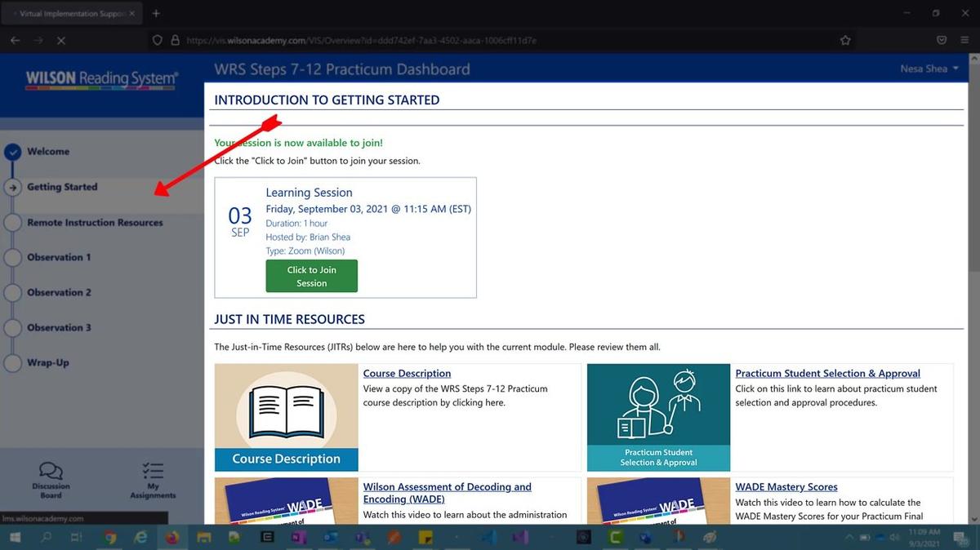Open Firefox application hamburger menu
The height and width of the screenshot is (550, 980).
(x=965, y=39)
